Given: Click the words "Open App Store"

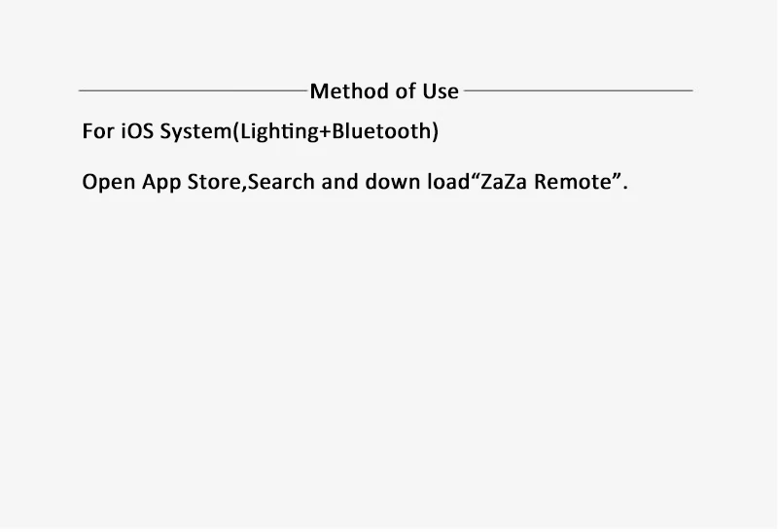Looking at the screenshot, I should (161, 182).
